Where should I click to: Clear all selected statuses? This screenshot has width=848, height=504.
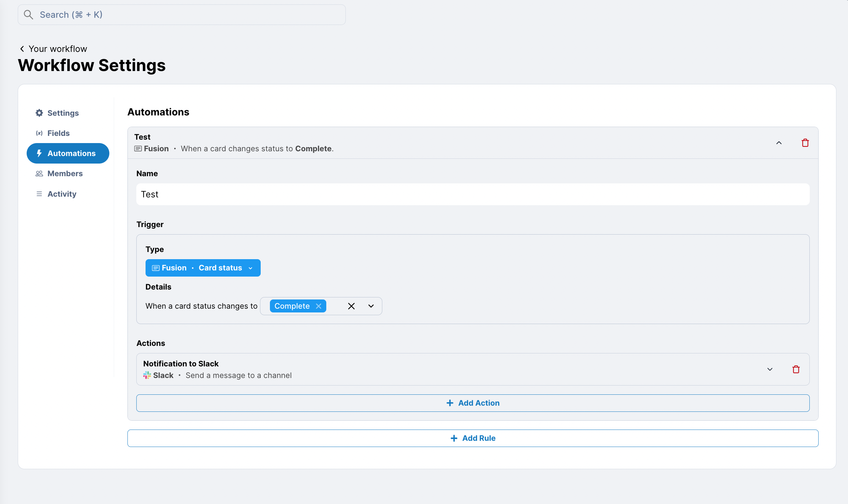click(351, 306)
